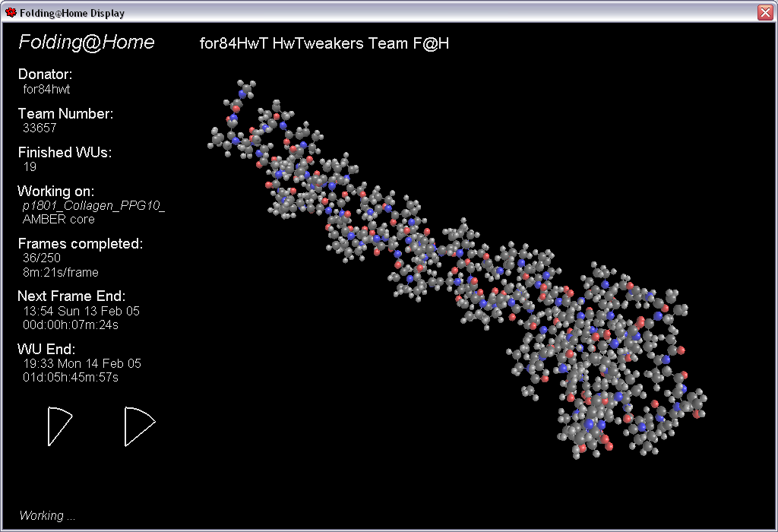Click the red Folding@Home title bar icon

click(x=11, y=13)
